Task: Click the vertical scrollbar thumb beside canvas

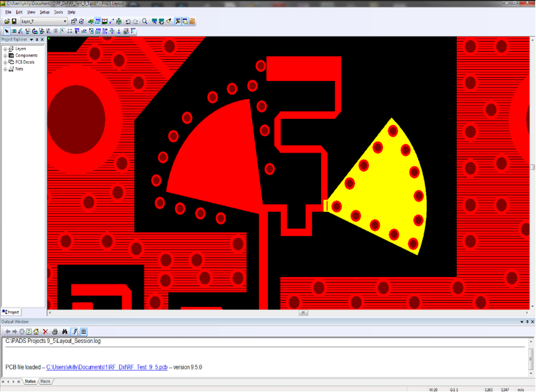Action: pyautogui.click(x=533, y=167)
